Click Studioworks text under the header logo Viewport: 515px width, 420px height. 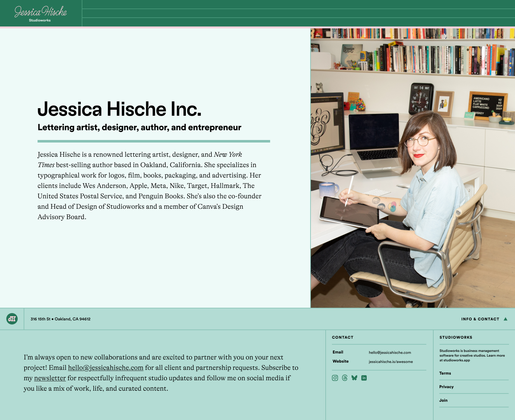click(x=40, y=20)
